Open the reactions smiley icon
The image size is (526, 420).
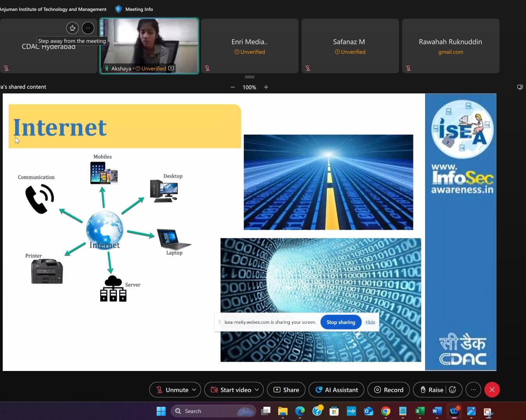coord(453,390)
